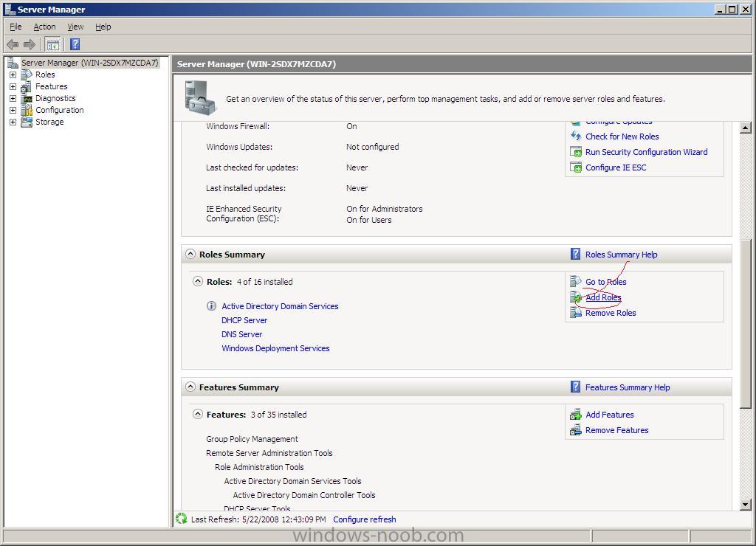The width and height of the screenshot is (756, 546).
Task: Open the DHCP Server role link
Action: pyautogui.click(x=244, y=320)
